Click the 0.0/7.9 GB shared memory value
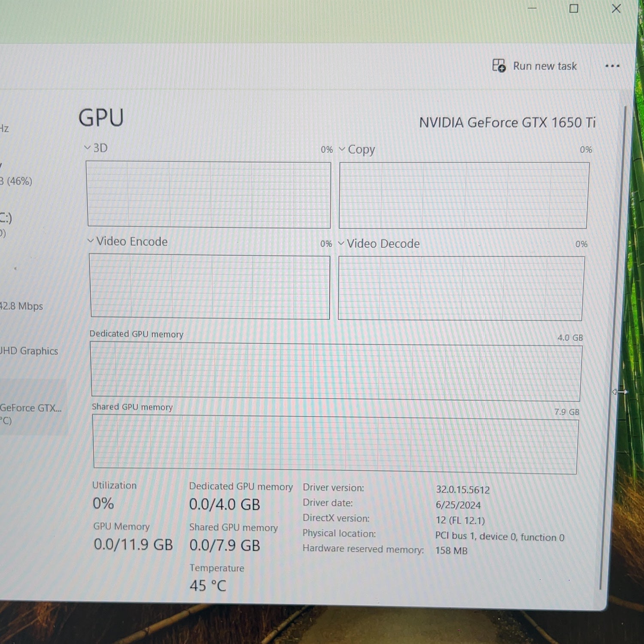644x644 pixels. (225, 545)
